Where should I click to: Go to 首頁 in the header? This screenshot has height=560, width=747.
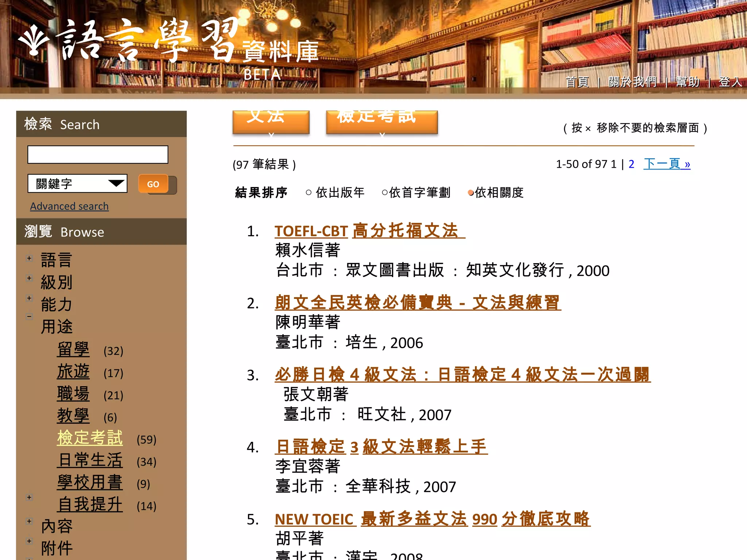577,82
